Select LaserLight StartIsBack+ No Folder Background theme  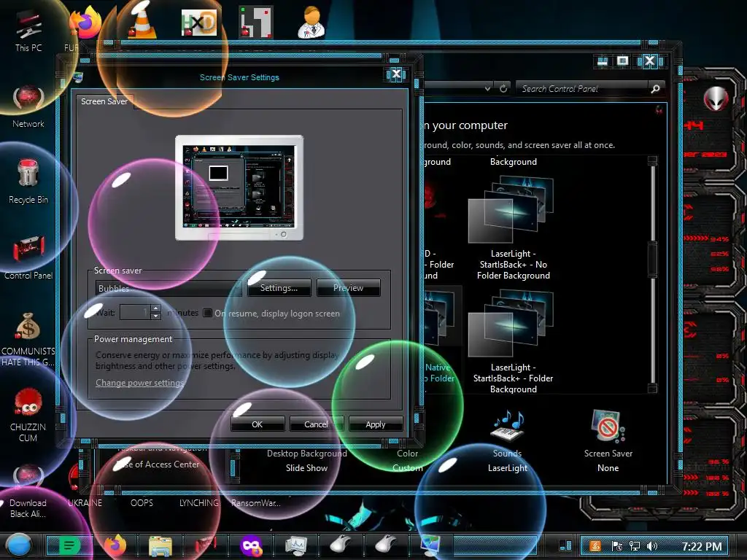[513, 228]
